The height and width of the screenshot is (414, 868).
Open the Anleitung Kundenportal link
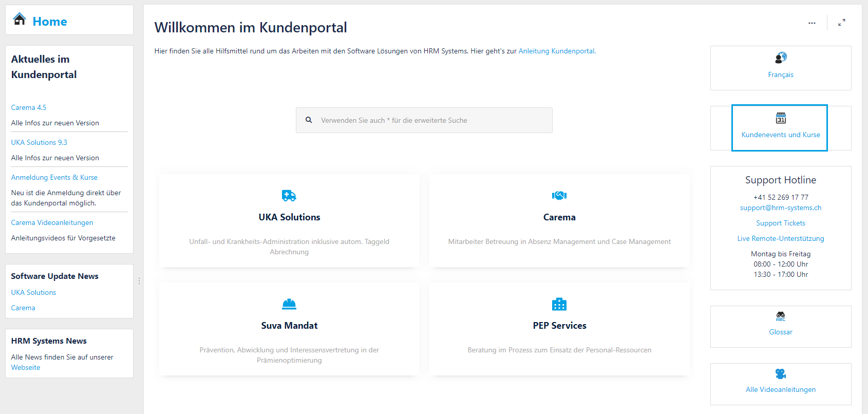point(557,51)
